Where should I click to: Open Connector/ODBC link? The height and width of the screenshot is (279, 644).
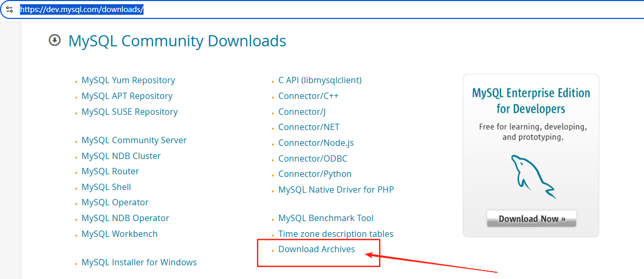pyautogui.click(x=313, y=158)
